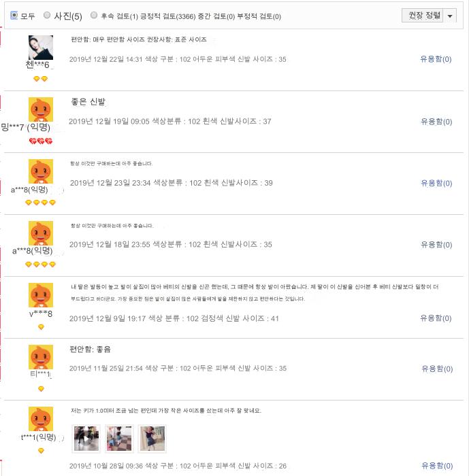The height and width of the screenshot is (476, 469).
Task: Play the video thumbnail in t***1's review
Action: tap(86, 439)
